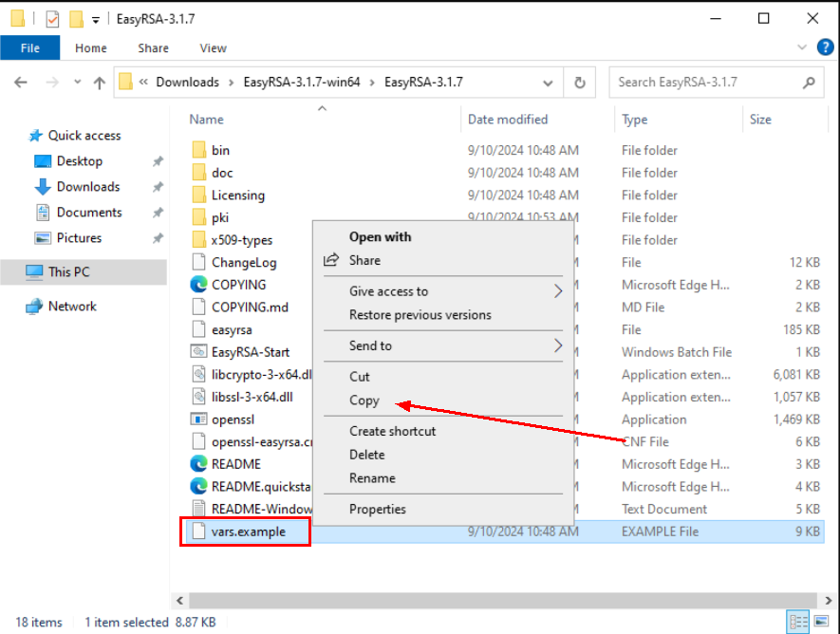Sort by Date modified column header
The height and width of the screenshot is (634, 840).
pyautogui.click(x=508, y=120)
